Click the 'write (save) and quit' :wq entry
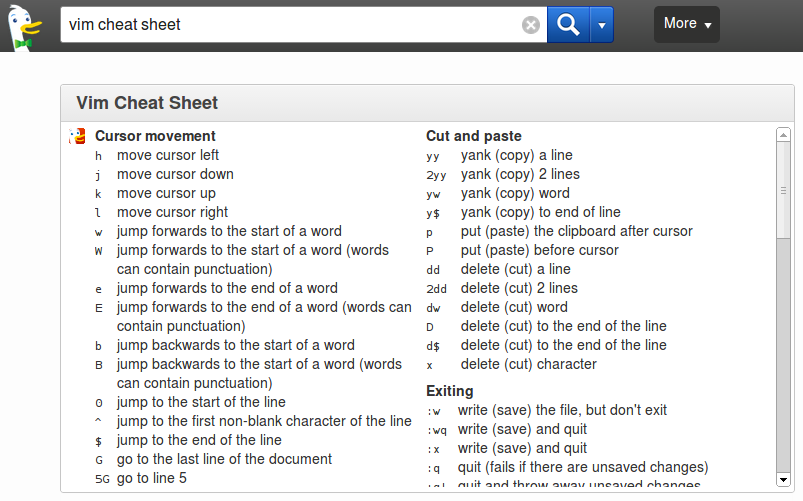Screen dimensions: 803x501 (522, 429)
